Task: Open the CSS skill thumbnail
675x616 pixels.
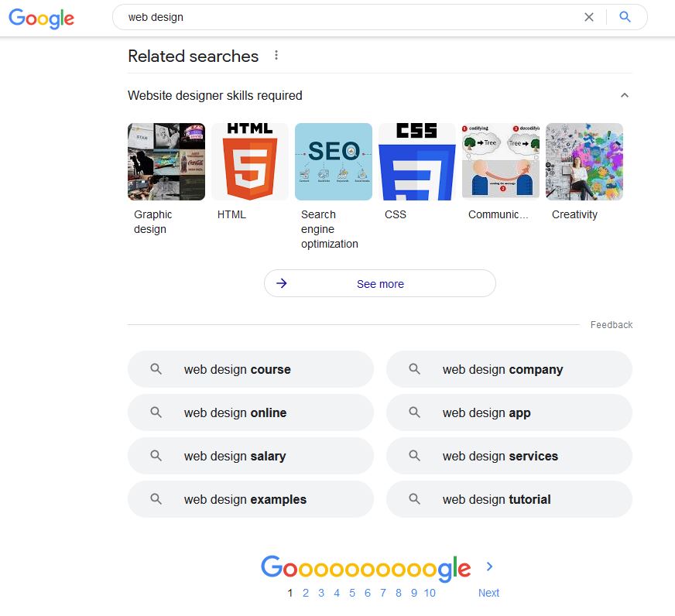Action: 416,161
